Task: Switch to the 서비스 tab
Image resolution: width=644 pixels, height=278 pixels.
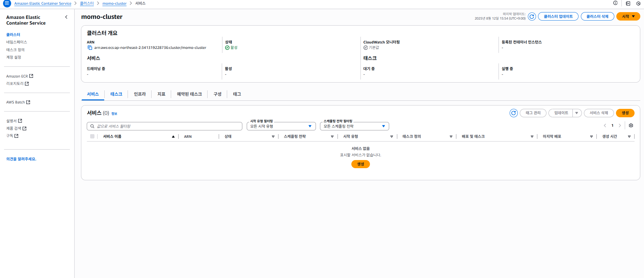Action: [93, 94]
